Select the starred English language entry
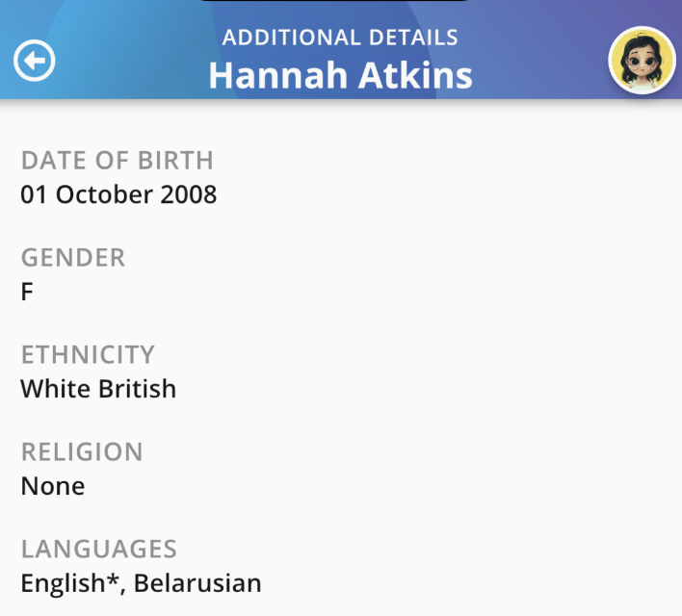The height and width of the screenshot is (616, 682). coord(66,583)
